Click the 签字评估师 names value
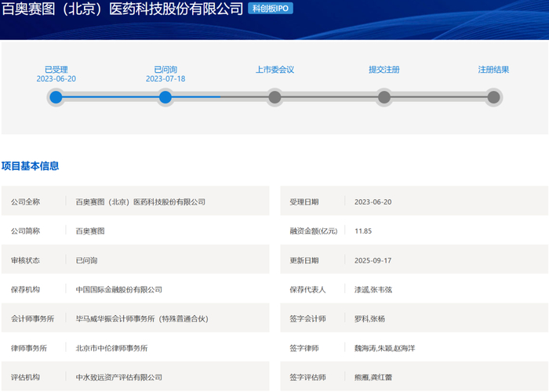Viewport: 549px width, 392px height. pyautogui.click(x=373, y=377)
